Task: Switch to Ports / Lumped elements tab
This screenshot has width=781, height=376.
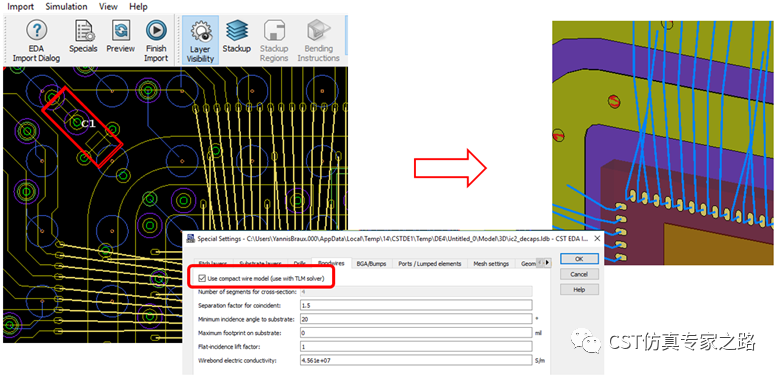Action: (429, 264)
